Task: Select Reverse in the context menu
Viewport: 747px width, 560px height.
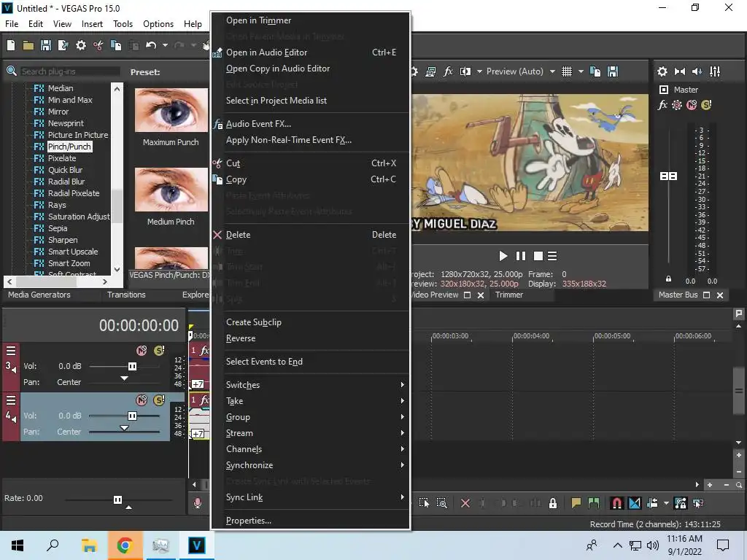Action: pyautogui.click(x=310, y=338)
